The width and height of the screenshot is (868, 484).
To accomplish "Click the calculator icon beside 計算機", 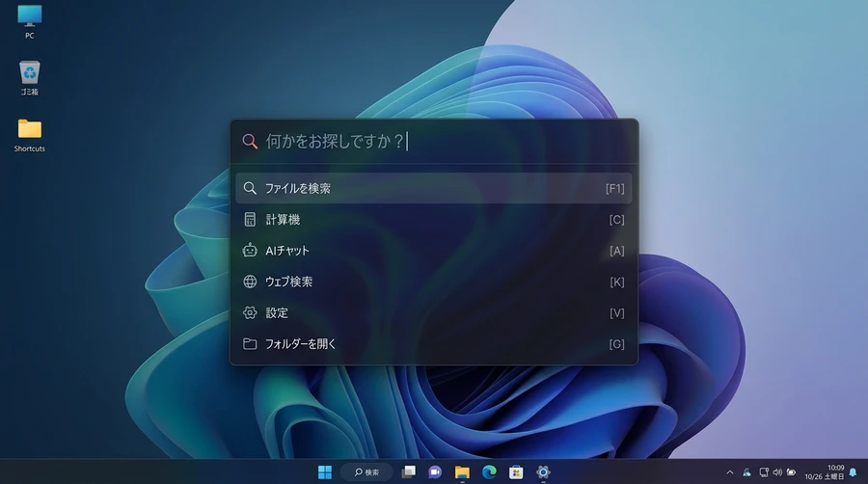I will pyautogui.click(x=250, y=220).
